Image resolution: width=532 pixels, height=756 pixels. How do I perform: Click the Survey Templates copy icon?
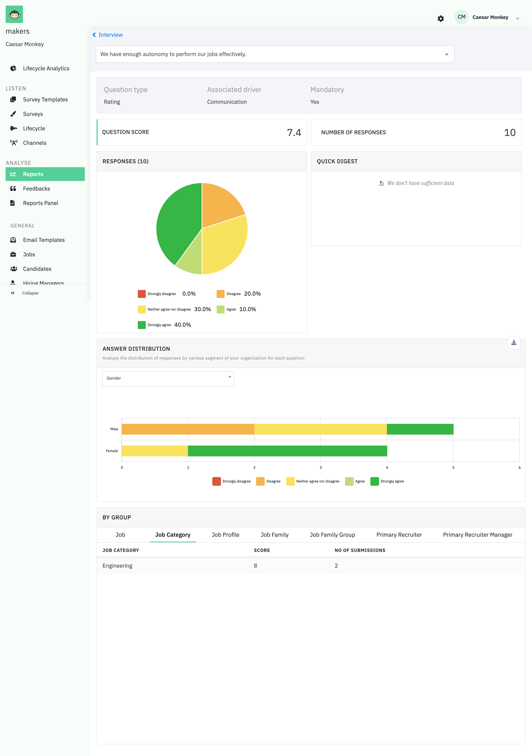(x=13, y=99)
